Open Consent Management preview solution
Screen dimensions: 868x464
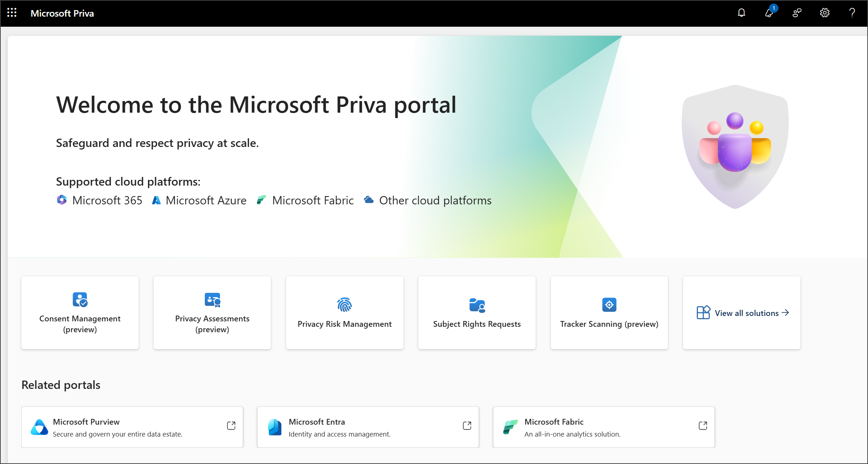(x=80, y=313)
